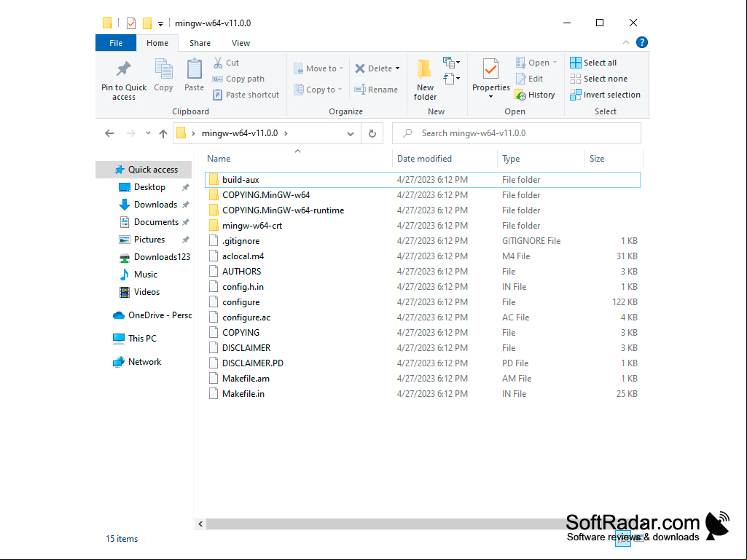Click the horizontal scrollbar left arrow

click(200, 524)
